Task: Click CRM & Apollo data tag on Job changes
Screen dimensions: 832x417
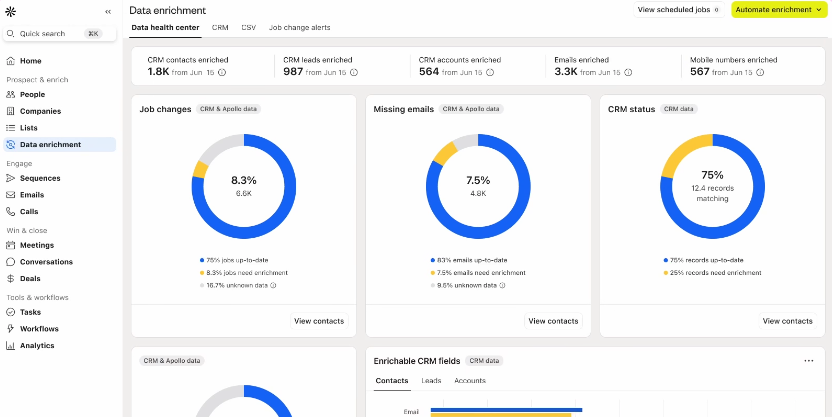Action: coord(229,109)
